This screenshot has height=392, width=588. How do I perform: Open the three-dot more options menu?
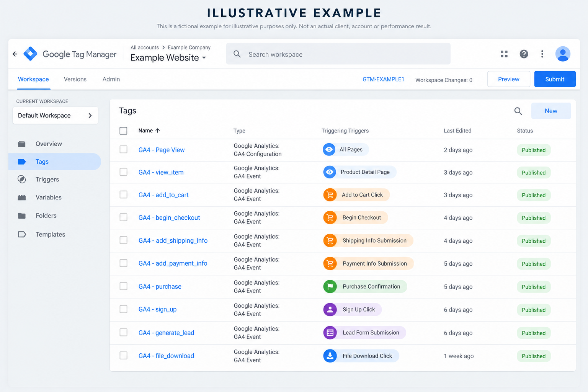pos(542,54)
